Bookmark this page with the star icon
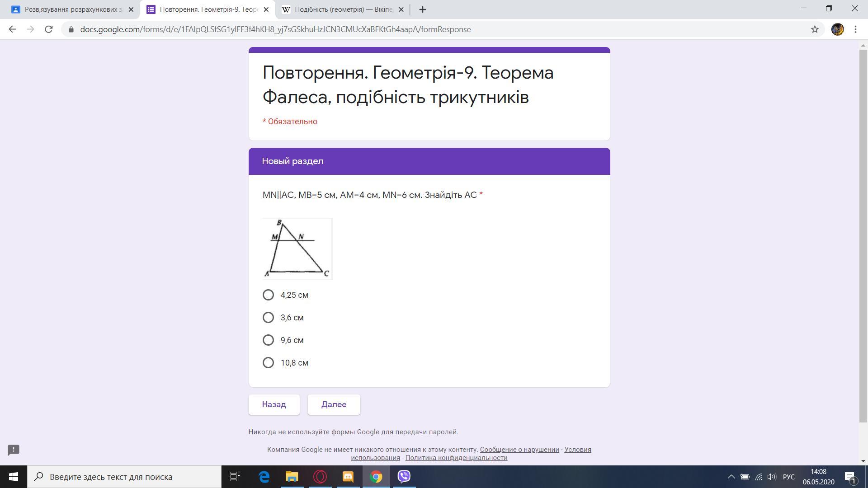The width and height of the screenshot is (868, 488). [x=815, y=29]
